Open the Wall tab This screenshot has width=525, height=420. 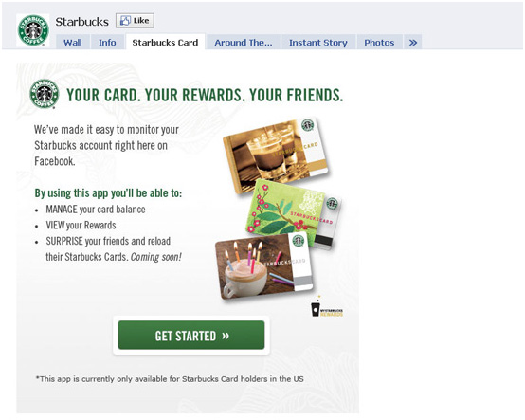(73, 43)
